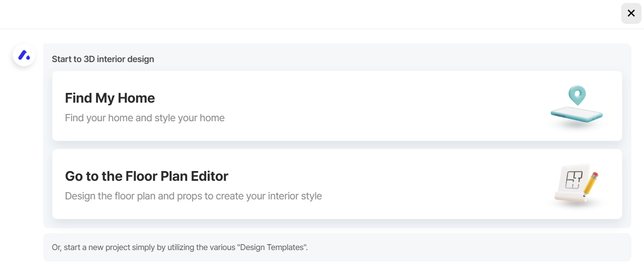The height and width of the screenshot is (264, 644).
Task: Open the Find My Home option
Action: 336,106
